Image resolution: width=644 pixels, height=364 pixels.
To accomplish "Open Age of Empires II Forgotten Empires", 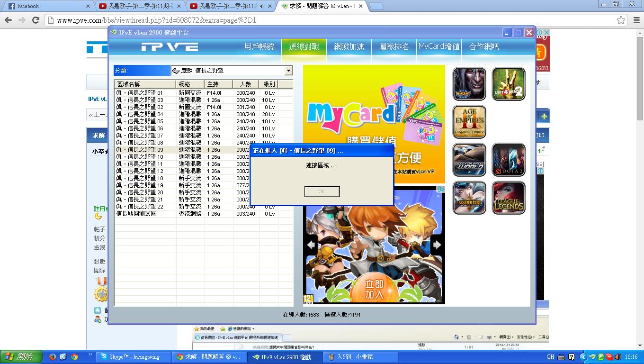I will (469, 122).
